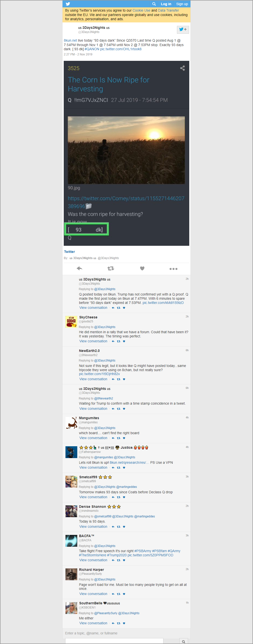Screen dimensions: 253x644
Task: Open Denise Shannon's profile photo
Action: click(x=71, y=511)
